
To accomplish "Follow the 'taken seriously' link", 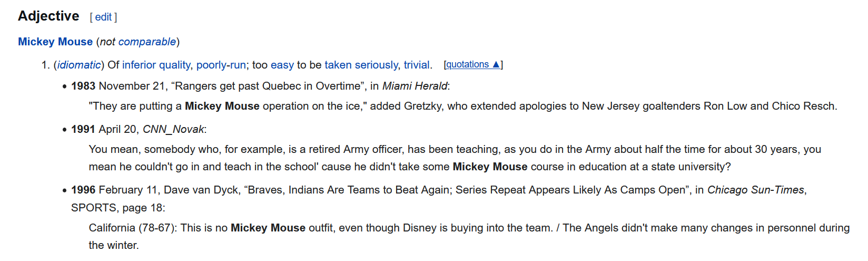I will pos(361,65).
